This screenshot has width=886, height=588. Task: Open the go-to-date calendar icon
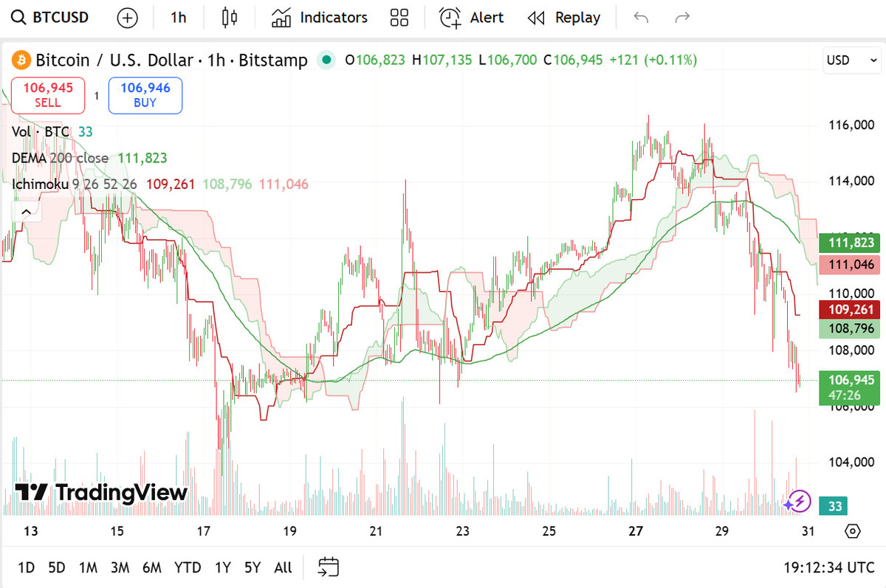tap(329, 567)
